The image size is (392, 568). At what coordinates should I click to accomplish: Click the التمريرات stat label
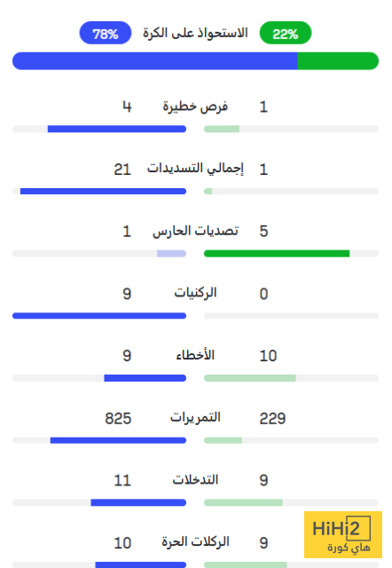pyautogui.click(x=195, y=418)
